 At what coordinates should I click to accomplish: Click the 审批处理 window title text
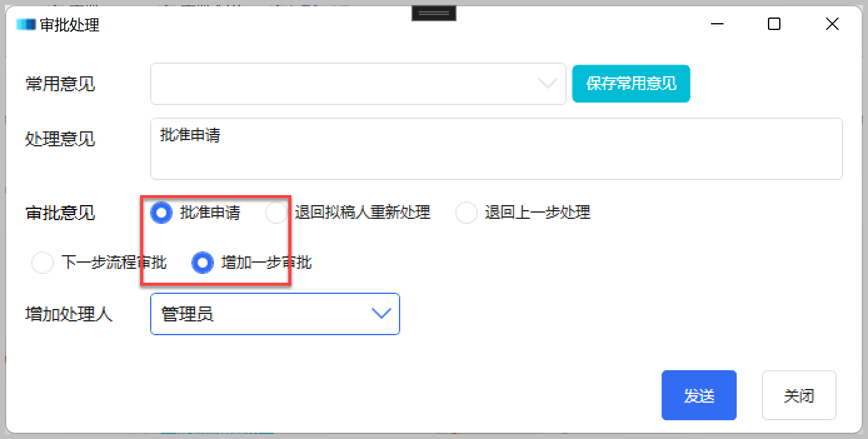69,25
